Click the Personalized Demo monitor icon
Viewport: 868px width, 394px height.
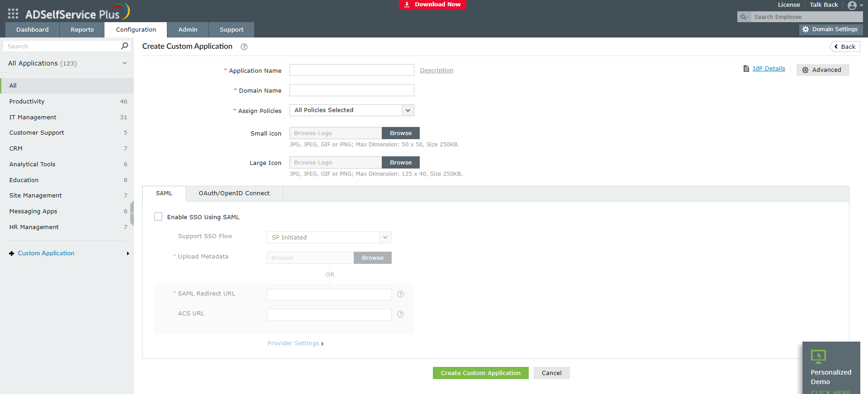click(818, 356)
